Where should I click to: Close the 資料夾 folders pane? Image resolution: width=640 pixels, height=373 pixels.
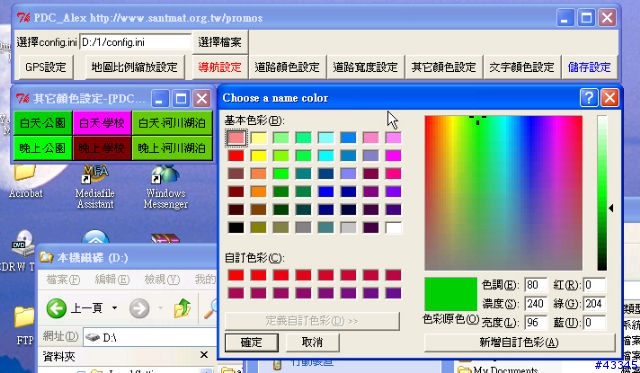(204, 355)
